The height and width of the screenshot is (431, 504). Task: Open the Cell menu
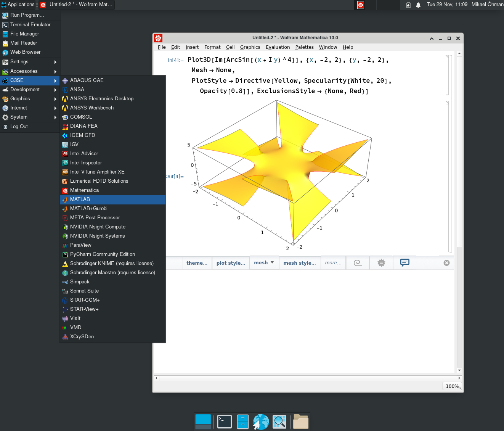[x=230, y=47]
